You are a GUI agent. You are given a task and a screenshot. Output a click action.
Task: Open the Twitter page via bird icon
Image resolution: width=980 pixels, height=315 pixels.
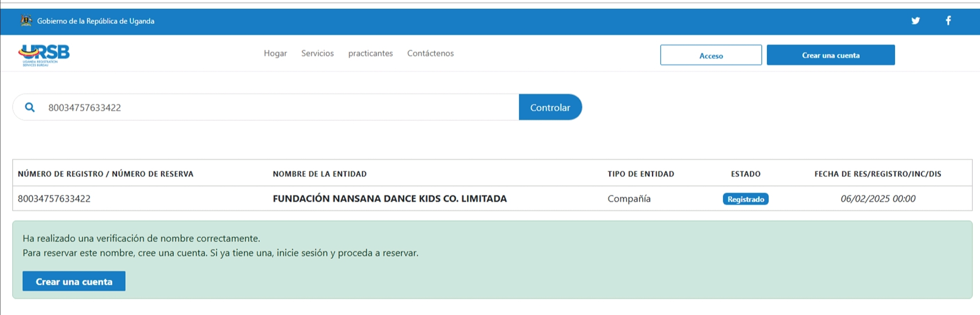(915, 21)
